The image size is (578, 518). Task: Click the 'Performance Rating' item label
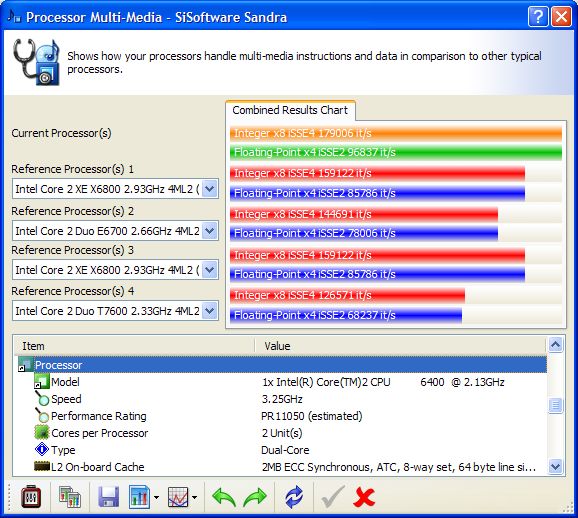98,416
